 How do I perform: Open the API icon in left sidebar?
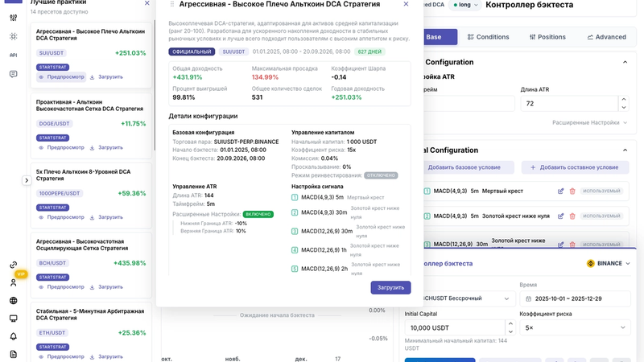tap(13, 55)
